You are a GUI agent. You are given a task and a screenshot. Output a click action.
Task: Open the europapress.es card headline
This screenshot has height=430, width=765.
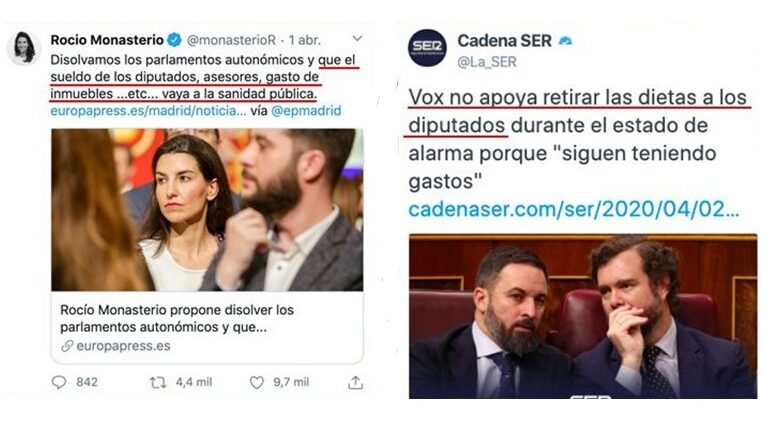(177, 318)
